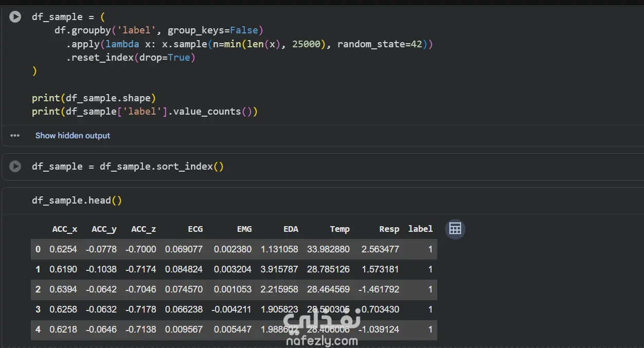
Task: Click Resp value -1.461792
Action: (x=379, y=289)
